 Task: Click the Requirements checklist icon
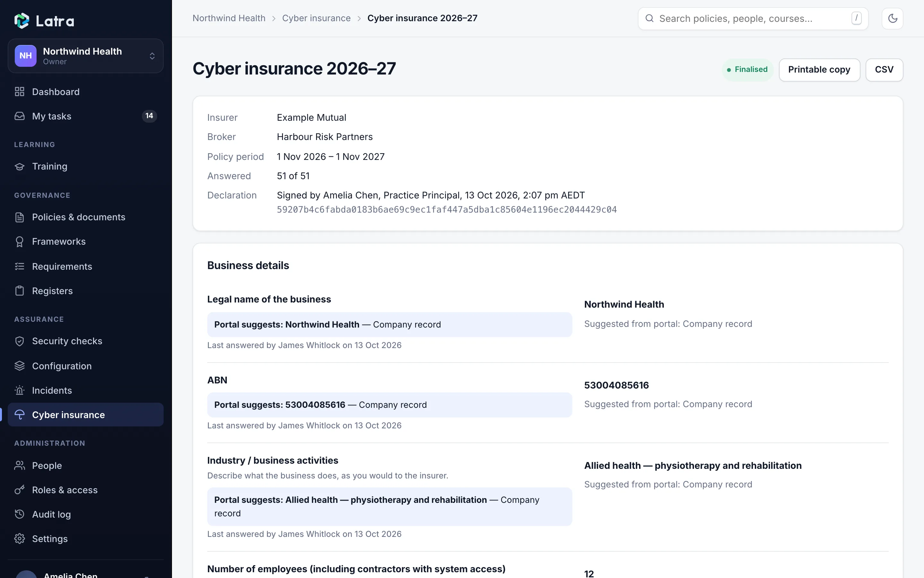[x=20, y=267]
